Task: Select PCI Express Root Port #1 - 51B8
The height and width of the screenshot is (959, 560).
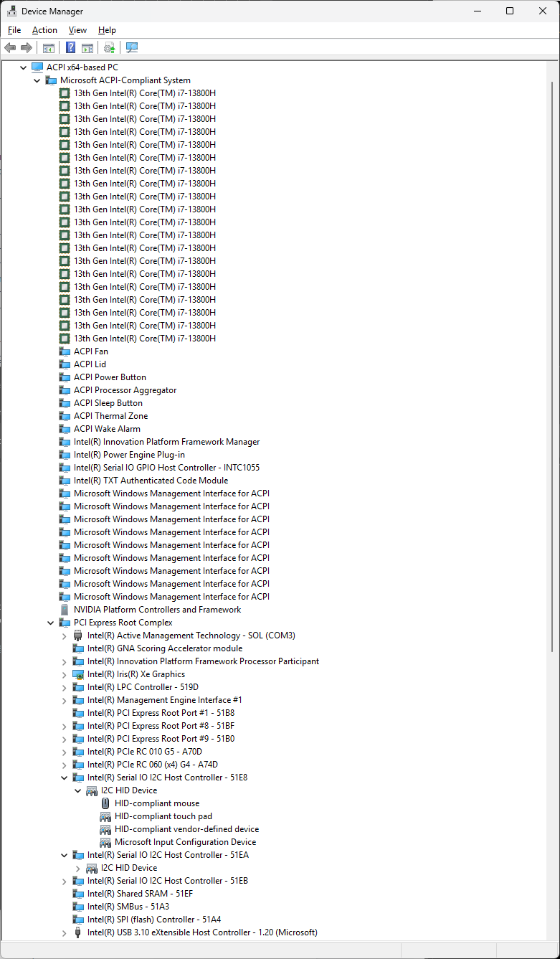Action: click(x=161, y=713)
